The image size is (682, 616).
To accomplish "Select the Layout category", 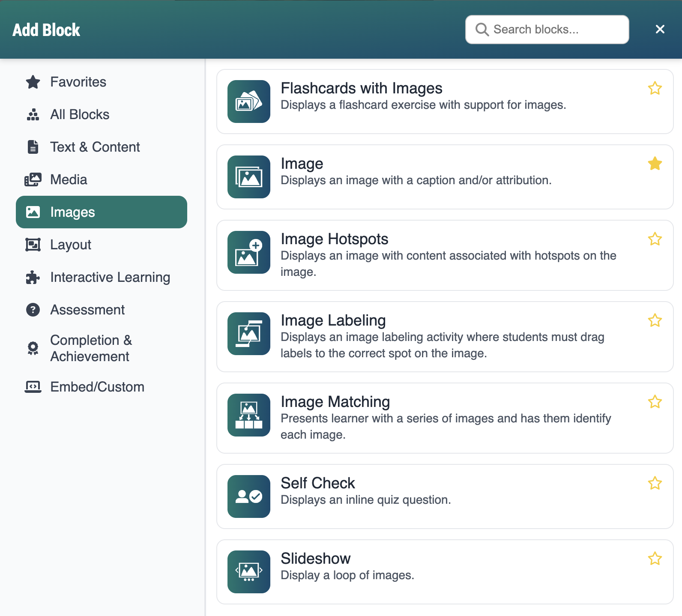I will (102, 245).
